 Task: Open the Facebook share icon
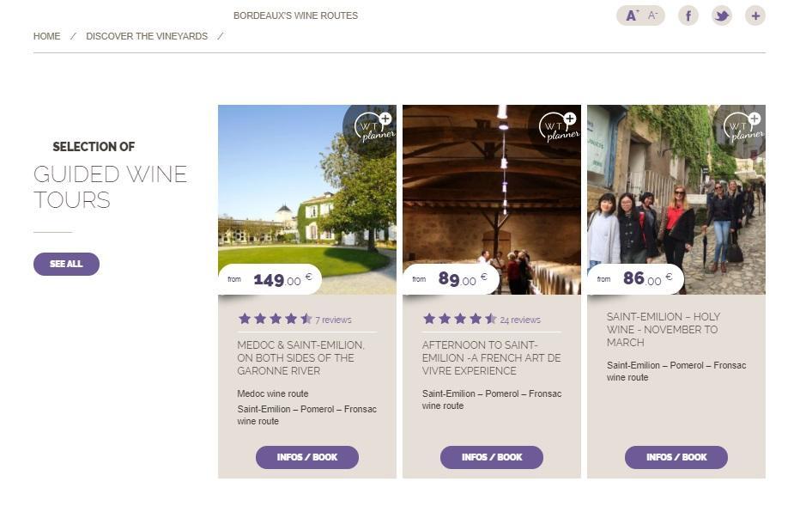point(688,15)
